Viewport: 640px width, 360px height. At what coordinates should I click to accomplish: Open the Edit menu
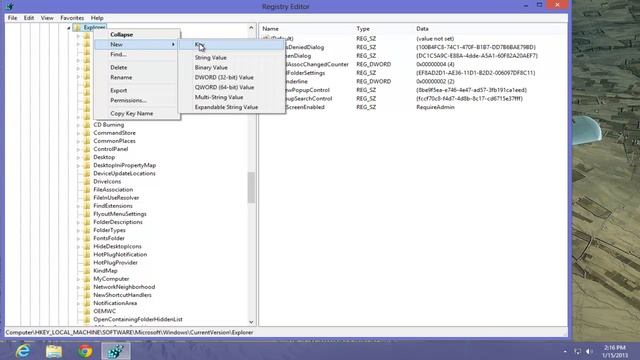click(29, 18)
